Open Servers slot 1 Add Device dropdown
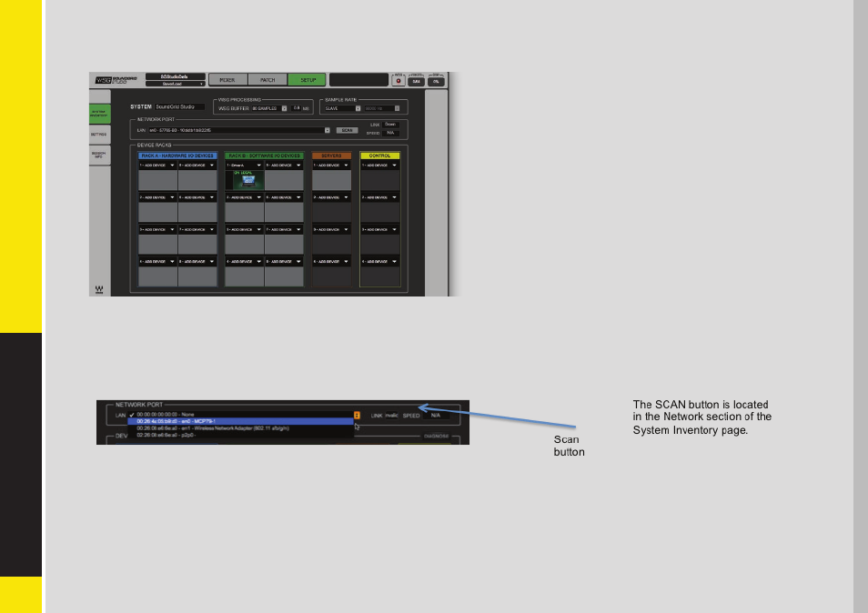868x613 pixels. coord(331,166)
